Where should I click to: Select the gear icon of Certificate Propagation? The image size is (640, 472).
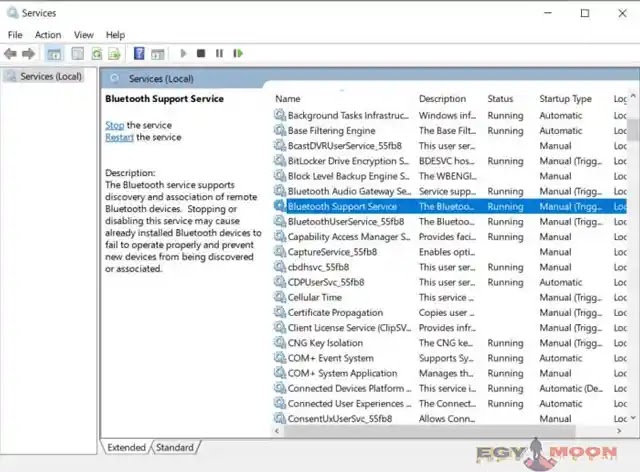(280, 312)
